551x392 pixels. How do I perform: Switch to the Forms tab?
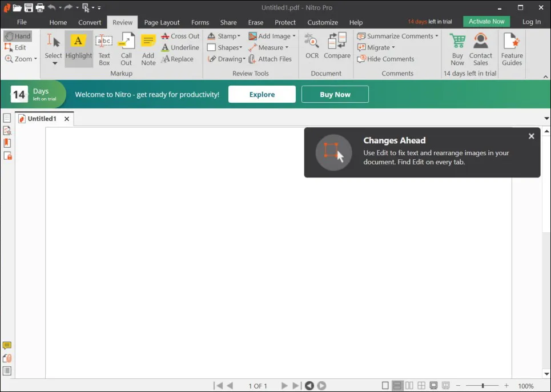200,22
